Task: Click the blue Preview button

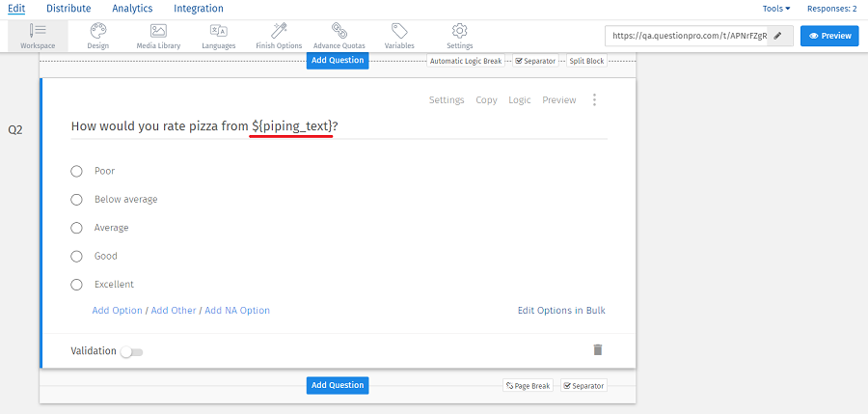Action: click(829, 36)
